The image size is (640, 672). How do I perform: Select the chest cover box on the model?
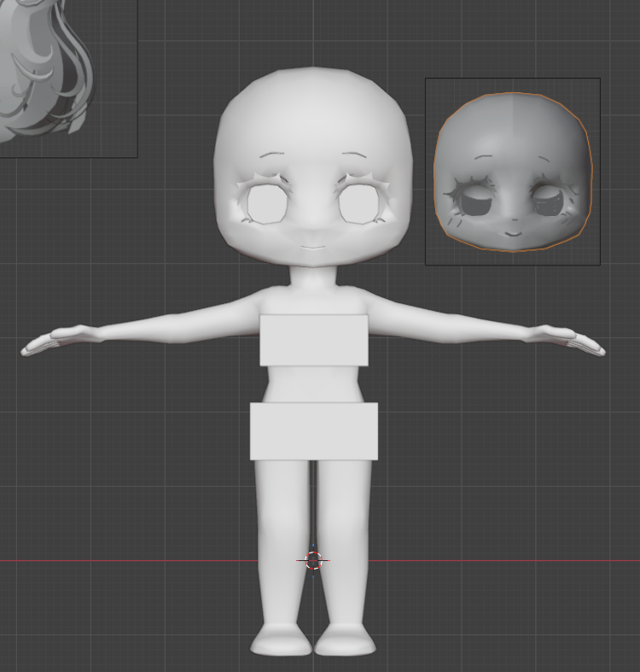(x=314, y=341)
